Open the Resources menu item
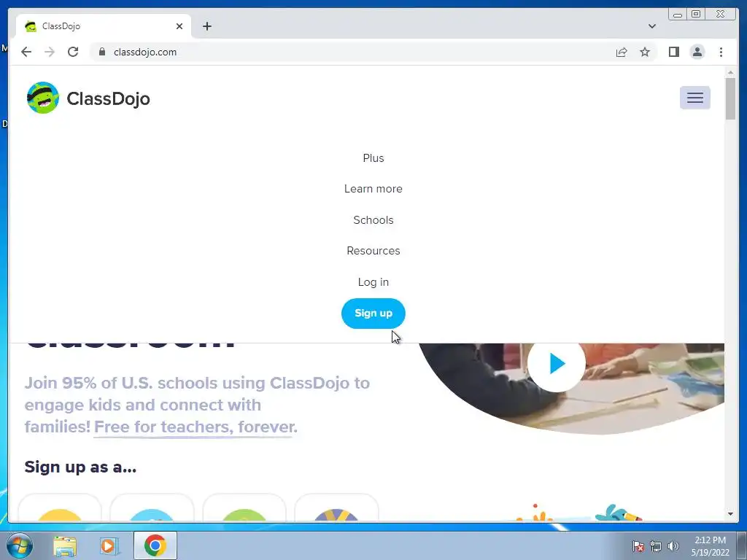Screen dimensions: 747x560 (x=373, y=251)
